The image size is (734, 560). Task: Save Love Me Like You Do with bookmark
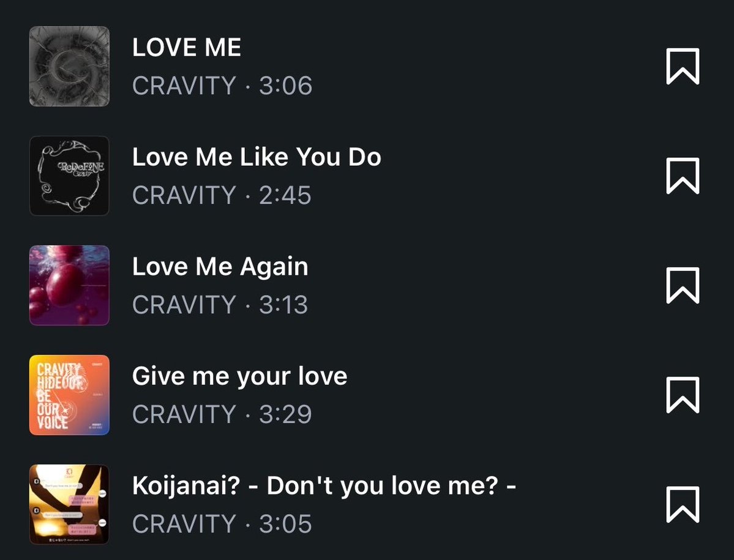click(683, 176)
